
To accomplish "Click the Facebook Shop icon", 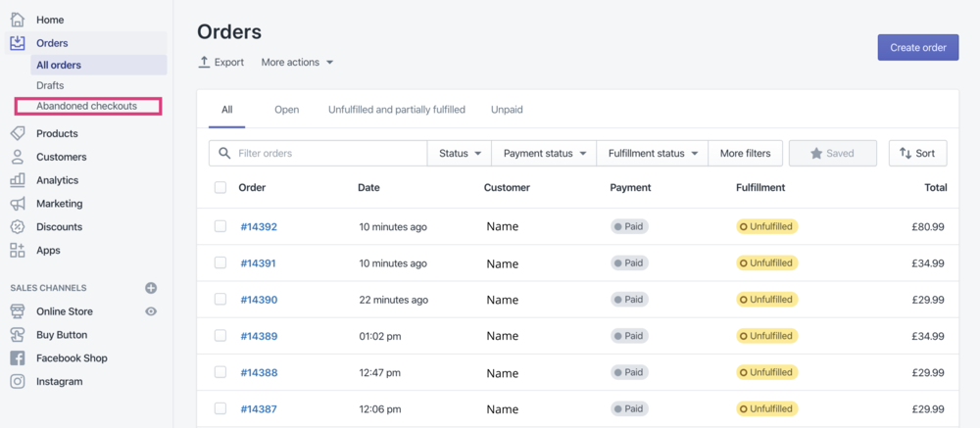I will [x=18, y=358].
